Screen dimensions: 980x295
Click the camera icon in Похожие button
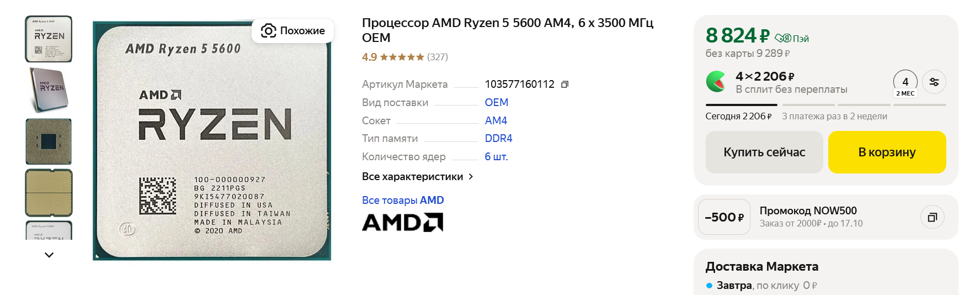pyautogui.click(x=269, y=31)
